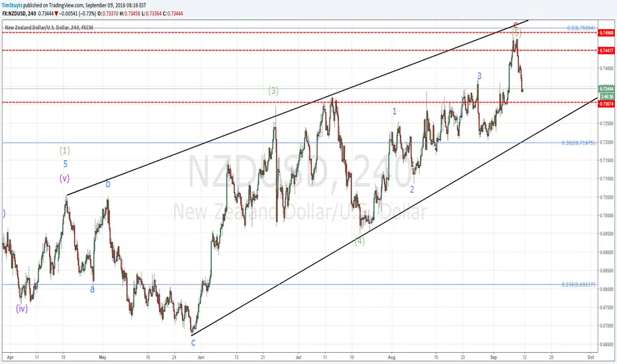
Task: Click the FX:NZDUSD, 240 symbol label
Action: point(19,13)
